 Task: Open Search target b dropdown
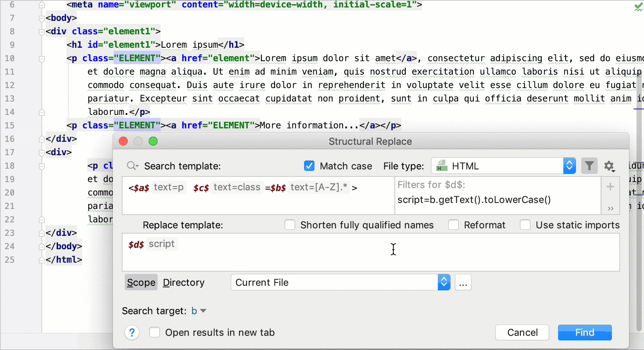[199, 311]
